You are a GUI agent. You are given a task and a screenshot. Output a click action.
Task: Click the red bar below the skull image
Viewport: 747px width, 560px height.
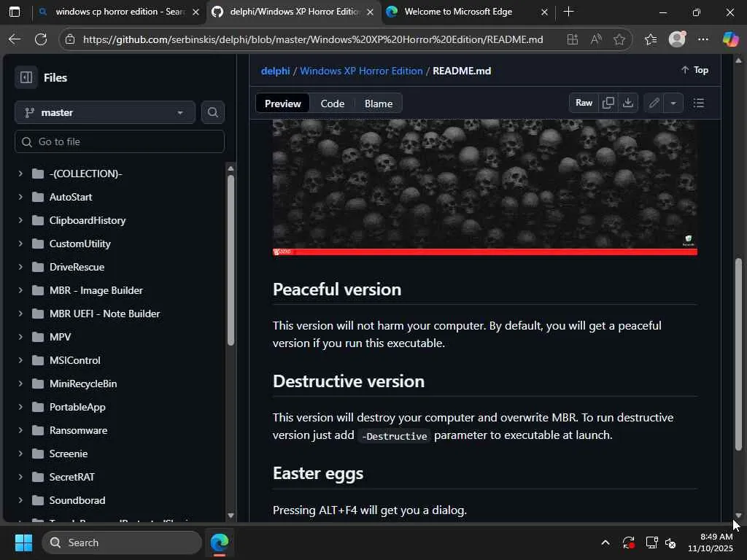[x=485, y=252]
